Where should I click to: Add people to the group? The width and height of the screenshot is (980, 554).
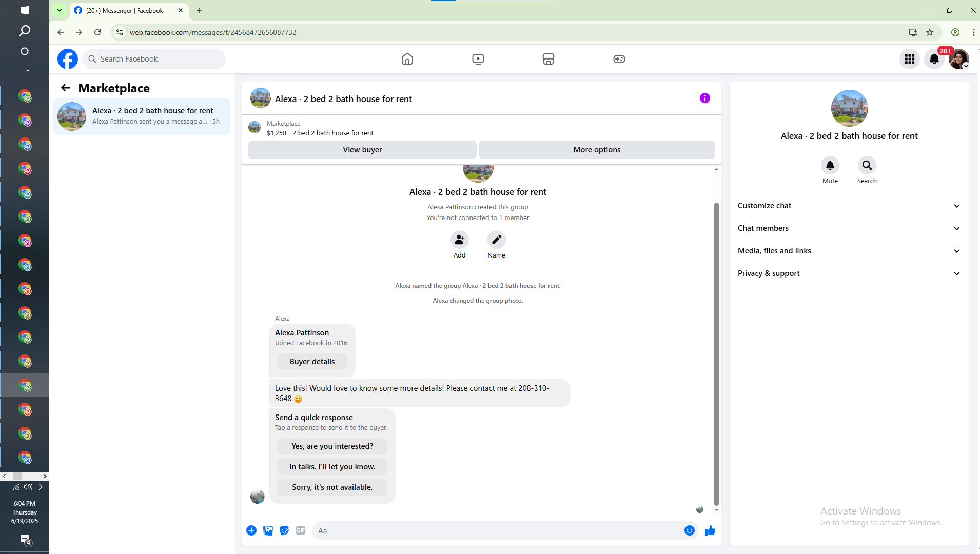(x=460, y=240)
